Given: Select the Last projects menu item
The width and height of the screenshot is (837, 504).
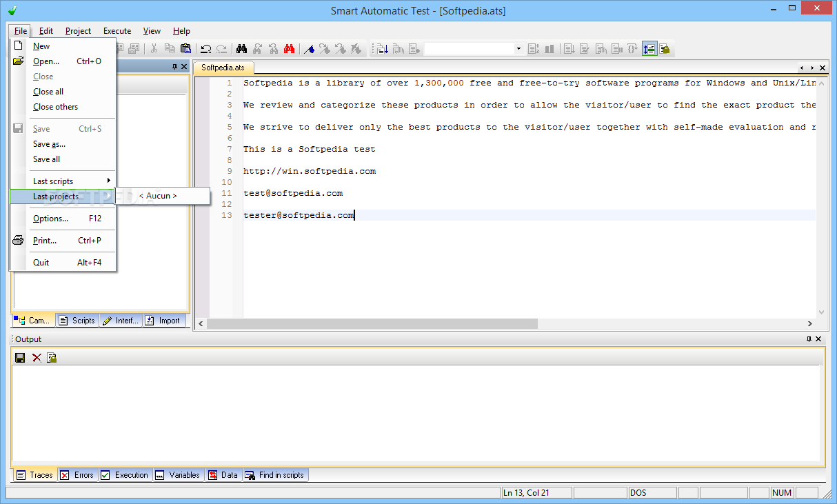Looking at the screenshot, I should click(63, 196).
